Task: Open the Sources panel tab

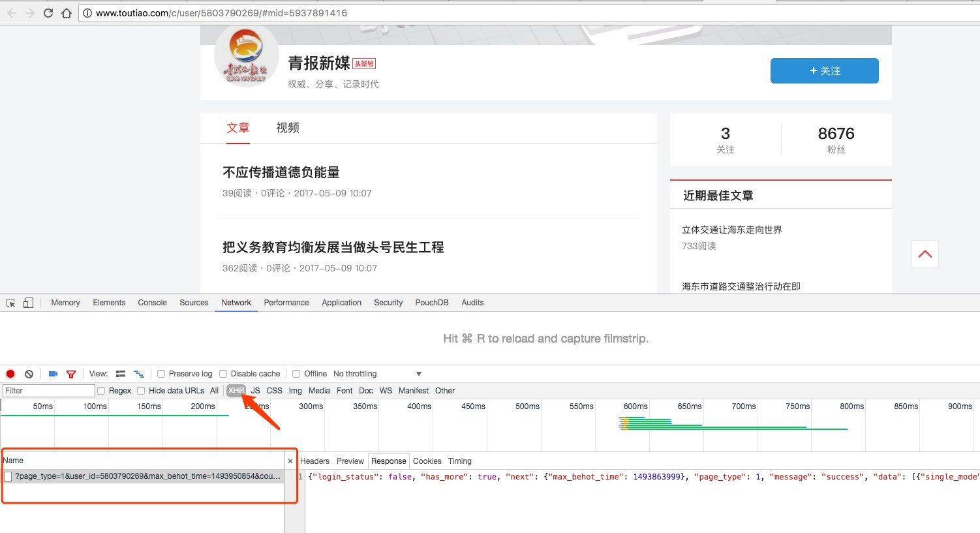Action: click(x=194, y=303)
